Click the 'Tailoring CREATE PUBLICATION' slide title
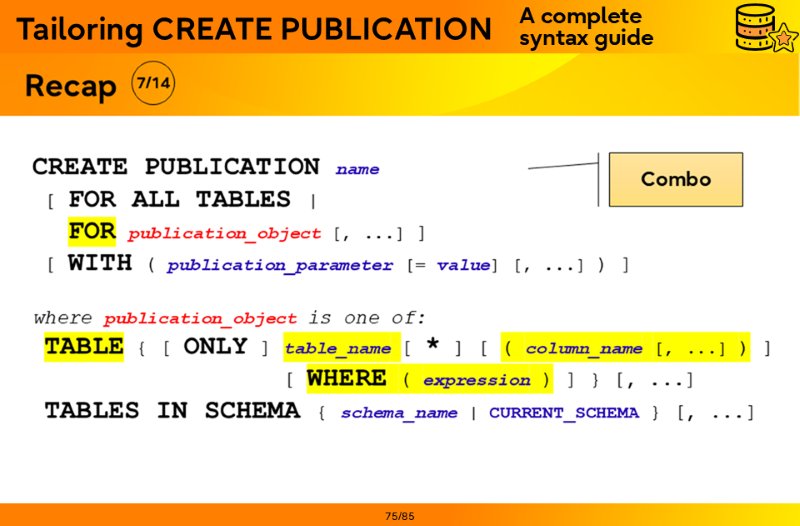The width and height of the screenshot is (800, 526). [x=254, y=29]
